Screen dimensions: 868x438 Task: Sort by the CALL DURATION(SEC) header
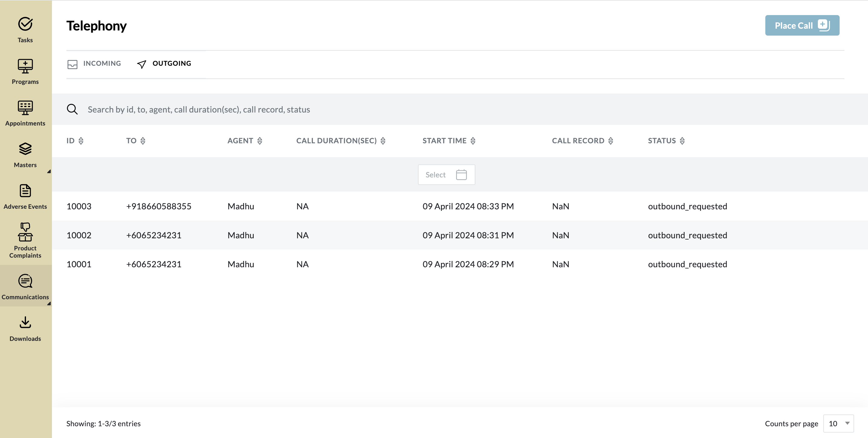click(x=383, y=141)
